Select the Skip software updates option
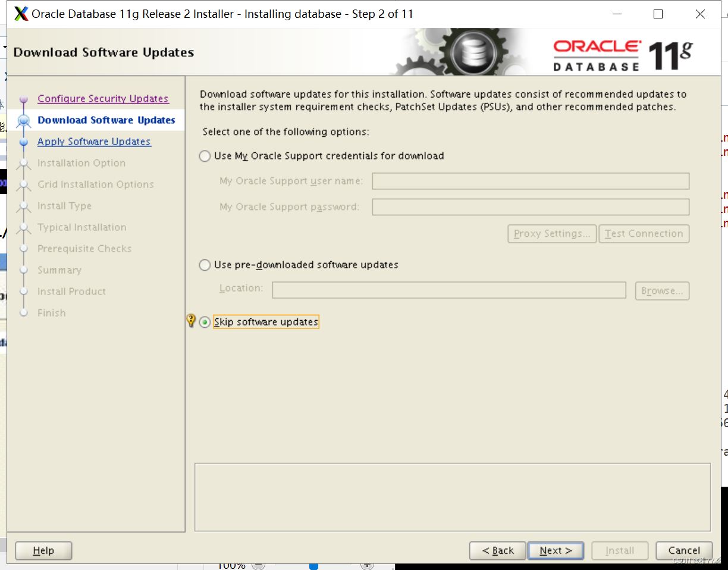 click(205, 322)
